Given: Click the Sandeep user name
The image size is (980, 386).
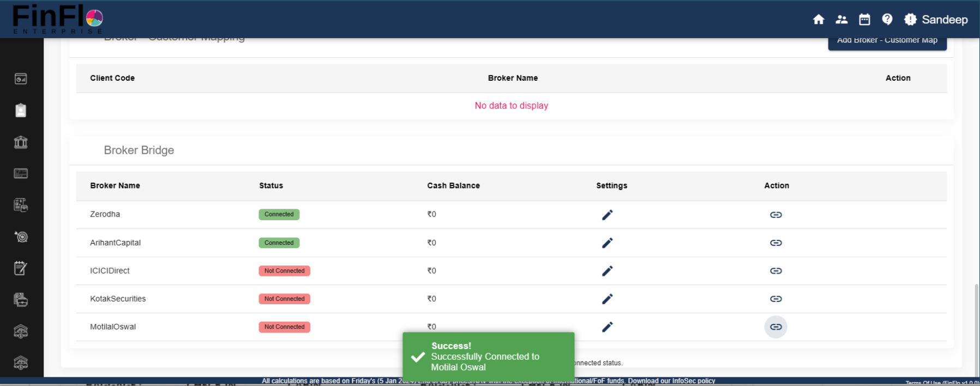Looking at the screenshot, I should pyautogui.click(x=945, y=20).
